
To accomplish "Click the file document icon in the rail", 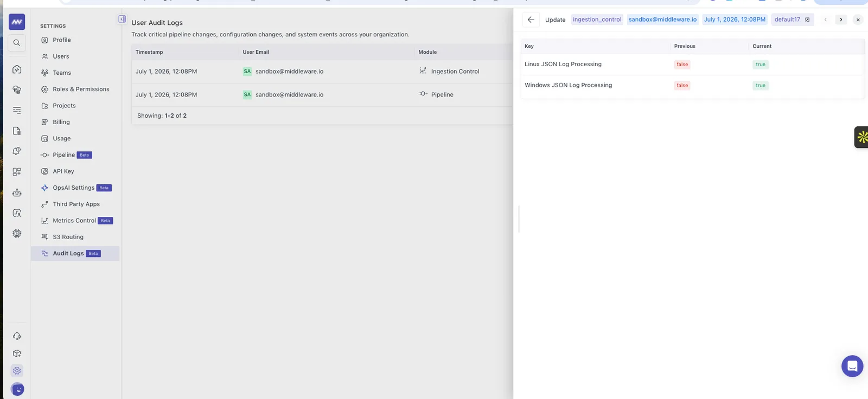I will tap(17, 131).
